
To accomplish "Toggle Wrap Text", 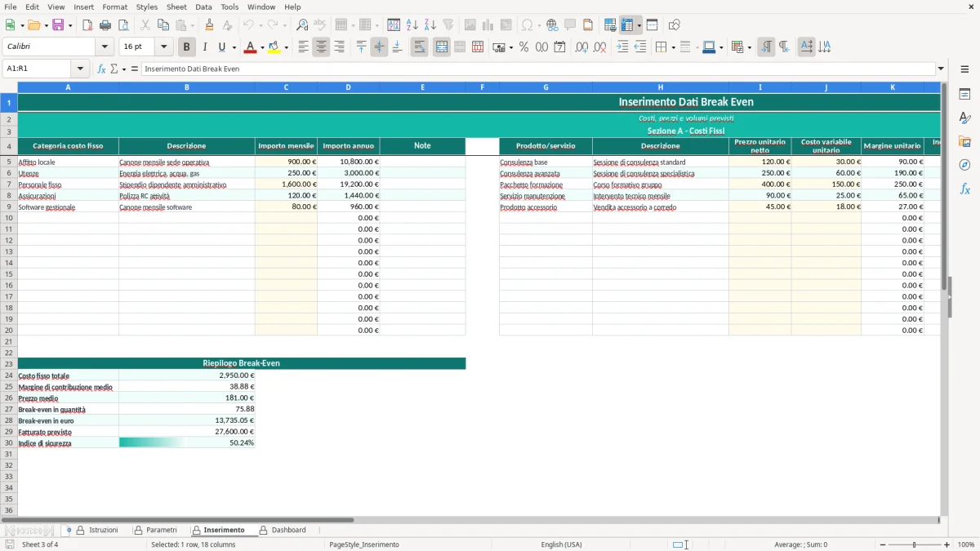I will (420, 47).
